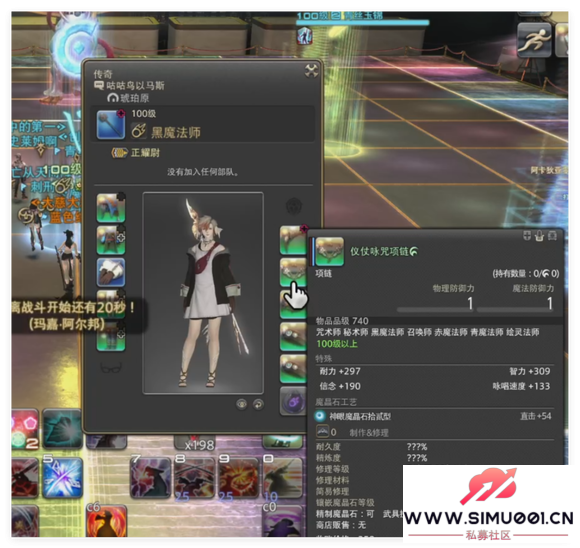Activate hotbar skill in slot 9
Viewport: 580px width, 548px height.
[239, 477]
